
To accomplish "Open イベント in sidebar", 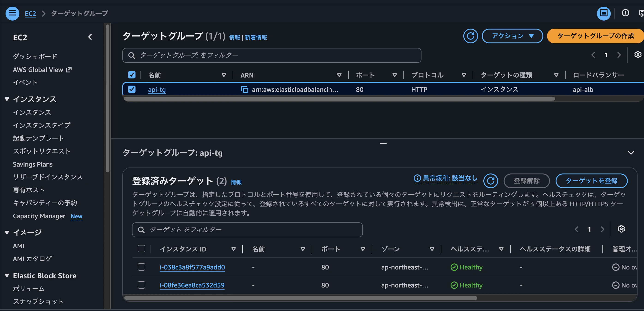I will click(25, 82).
